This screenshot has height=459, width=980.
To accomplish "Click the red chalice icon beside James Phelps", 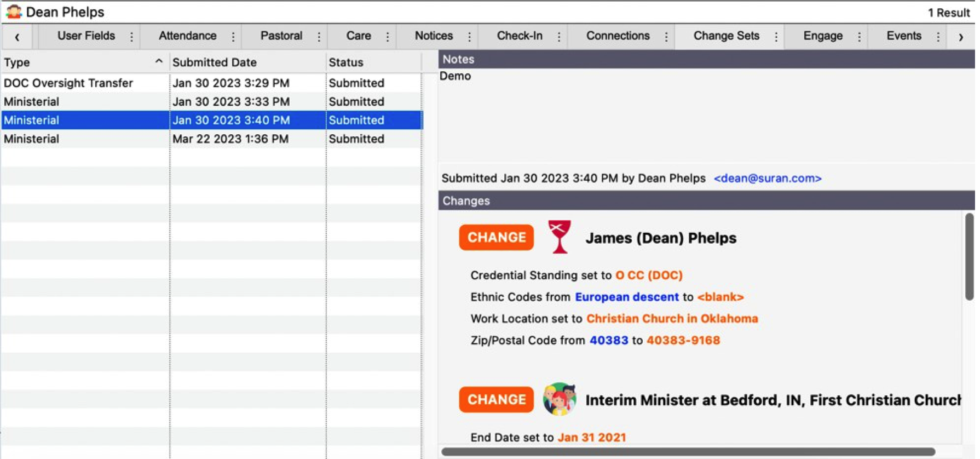I will tap(559, 237).
